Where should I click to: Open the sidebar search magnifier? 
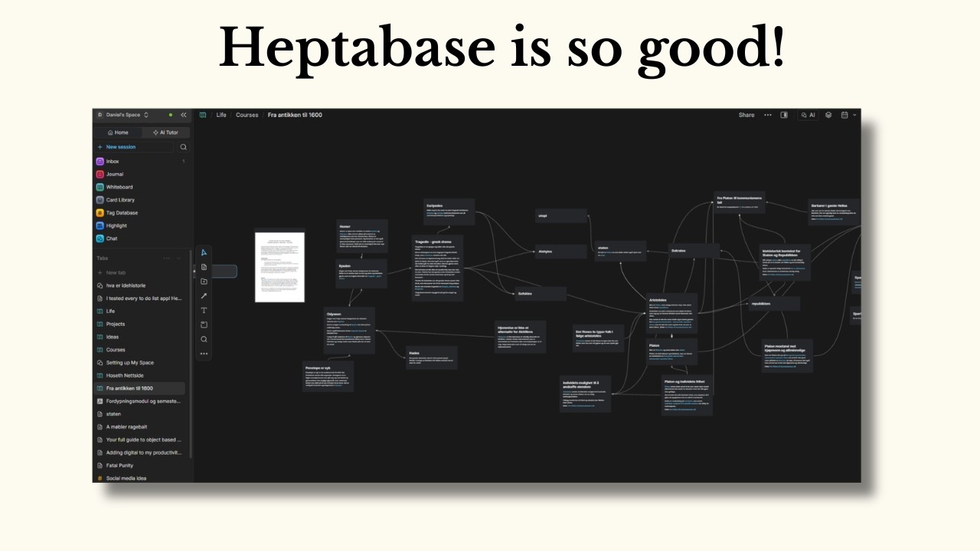(183, 147)
